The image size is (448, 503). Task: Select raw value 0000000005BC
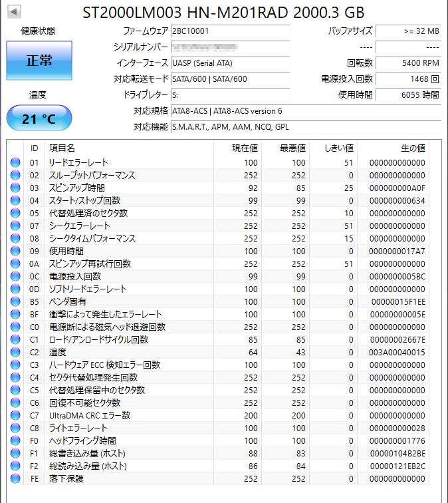(x=397, y=277)
